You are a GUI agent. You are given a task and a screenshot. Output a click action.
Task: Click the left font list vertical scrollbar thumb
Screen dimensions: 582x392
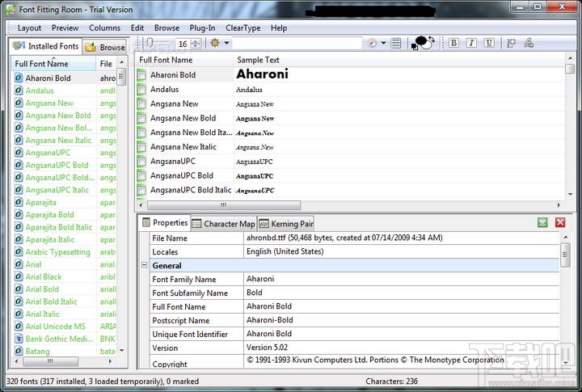pyautogui.click(x=121, y=77)
